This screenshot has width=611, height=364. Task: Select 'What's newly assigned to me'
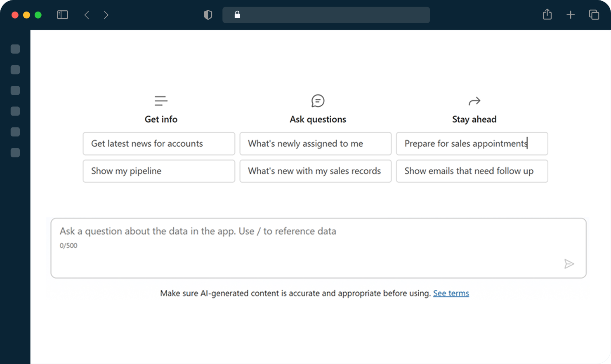315,143
